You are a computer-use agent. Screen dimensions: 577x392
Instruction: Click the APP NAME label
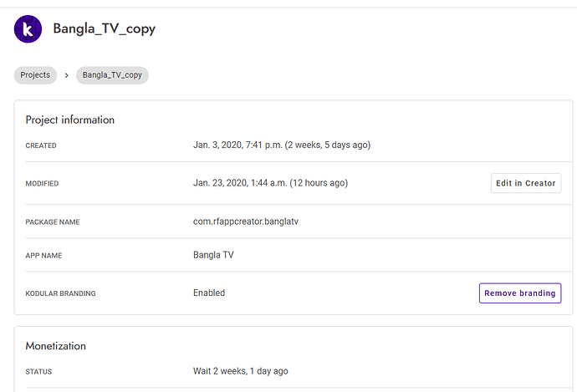point(43,256)
